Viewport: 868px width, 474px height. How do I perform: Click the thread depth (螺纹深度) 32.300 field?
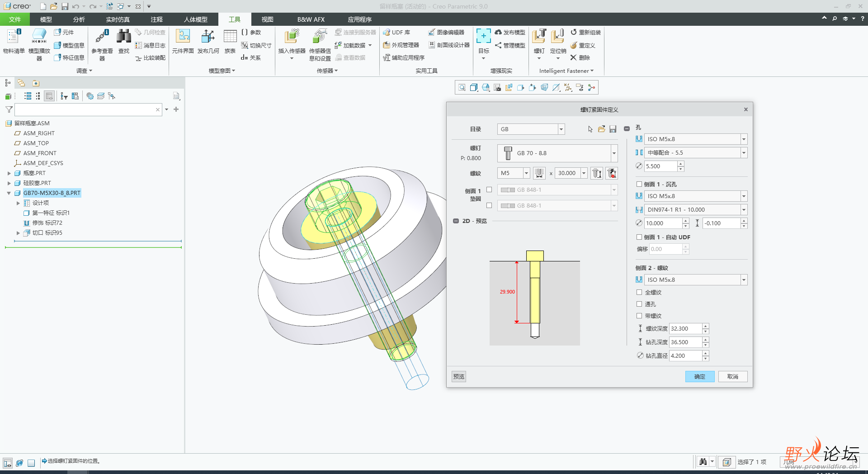click(x=685, y=329)
